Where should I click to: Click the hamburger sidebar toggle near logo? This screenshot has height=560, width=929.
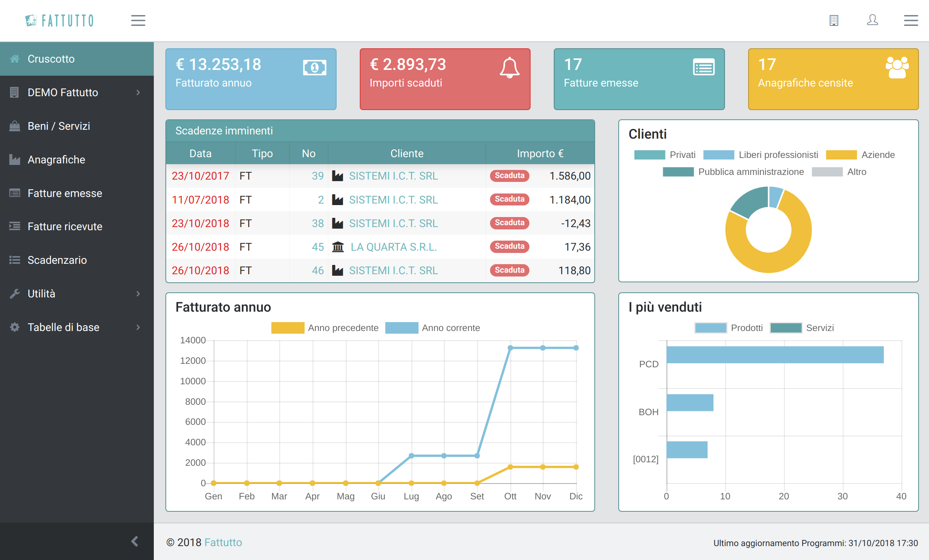[138, 20]
